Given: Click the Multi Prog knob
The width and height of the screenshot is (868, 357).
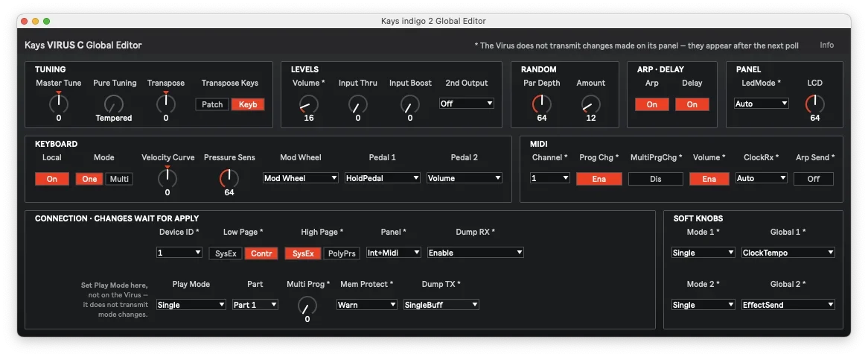Looking at the screenshot, I should (x=307, y=305).
